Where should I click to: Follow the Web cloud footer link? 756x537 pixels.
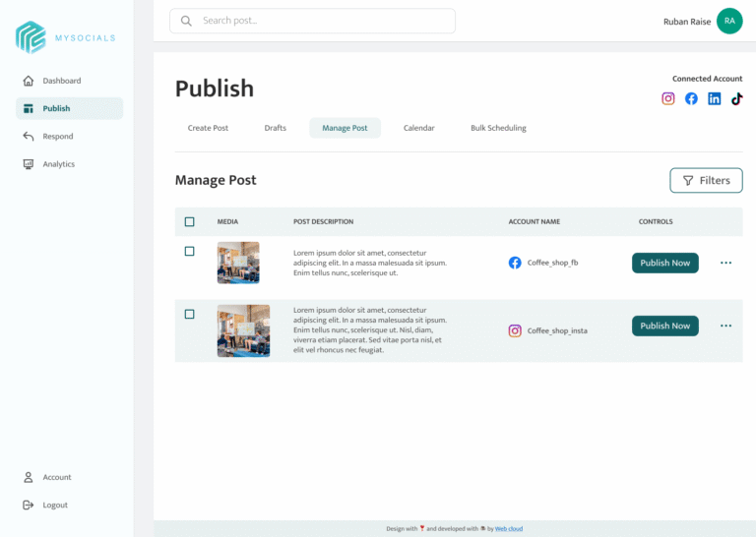pos(509,529)
